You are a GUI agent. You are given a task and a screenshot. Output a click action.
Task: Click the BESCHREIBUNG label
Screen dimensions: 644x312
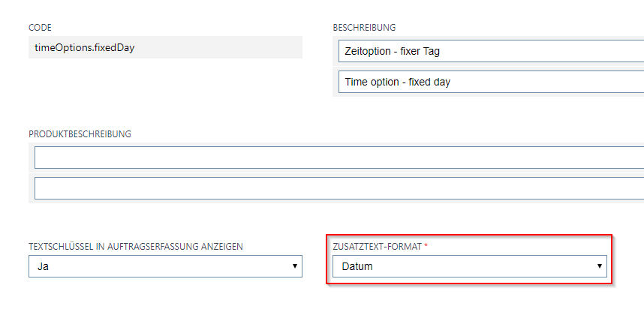(x=364, y=28)
